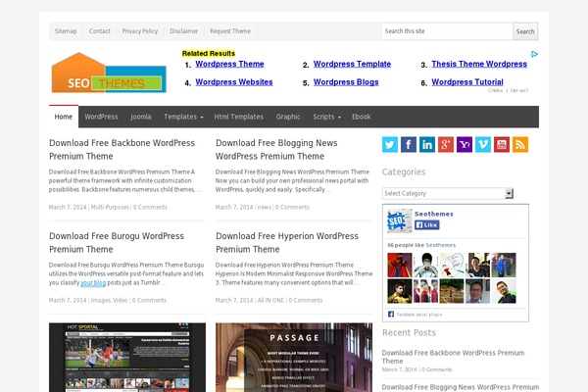This screenshot has height=392, width=588.
Task: Open the Hyperion WordPress Premium Theme post title
Action: [x=287, y=242]
